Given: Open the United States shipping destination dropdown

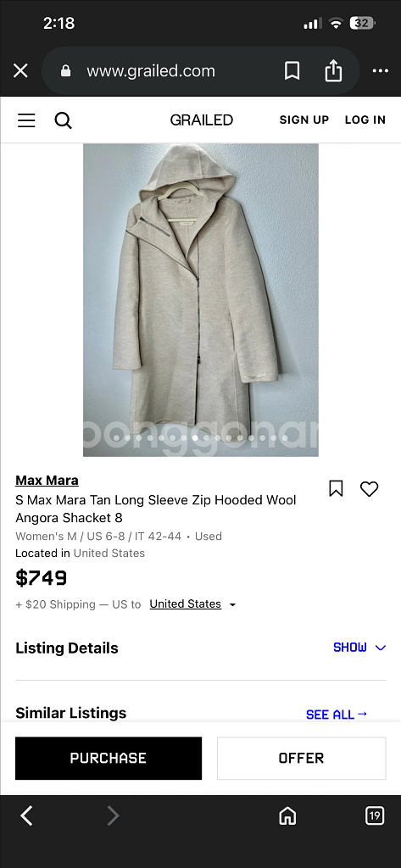Looking at the screenshot, I should click(192, 604).
